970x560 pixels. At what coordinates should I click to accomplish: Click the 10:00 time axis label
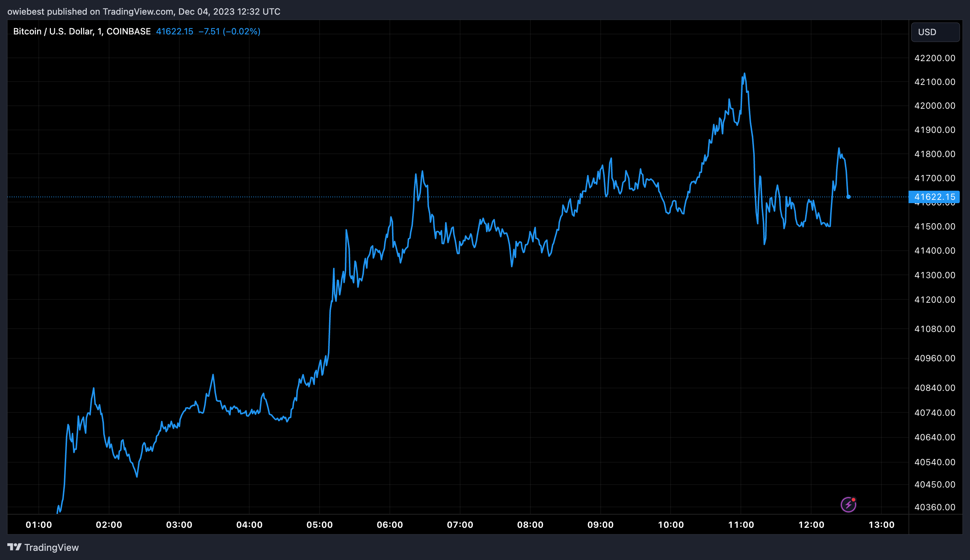[x=671, y=524]
